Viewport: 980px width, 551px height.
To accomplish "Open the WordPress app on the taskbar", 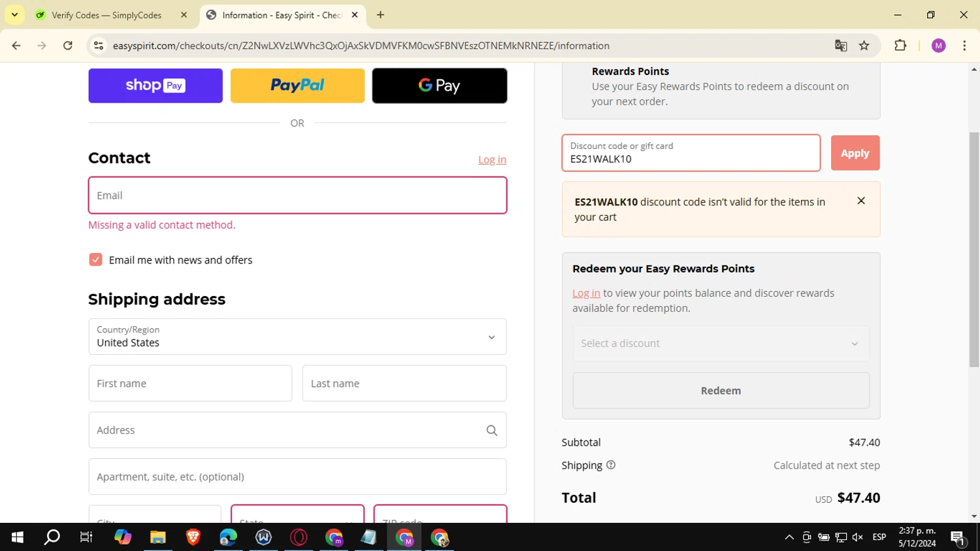I will [x=263, y=537].
